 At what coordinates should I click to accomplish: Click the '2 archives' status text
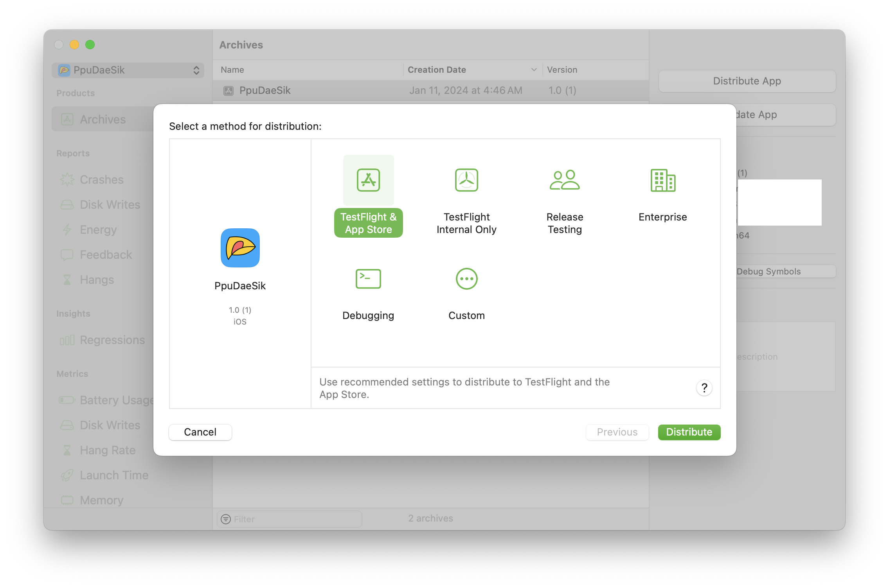click(x=430, y=518)
